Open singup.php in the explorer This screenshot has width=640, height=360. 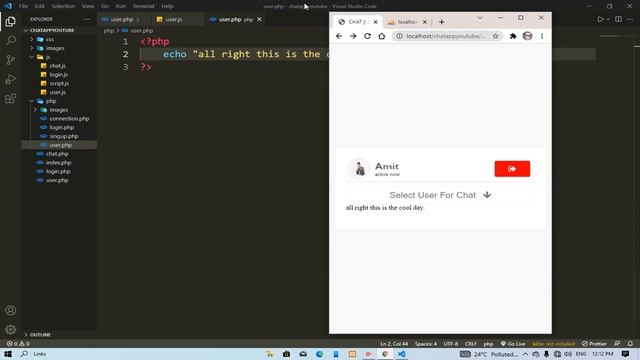point(64,136)
